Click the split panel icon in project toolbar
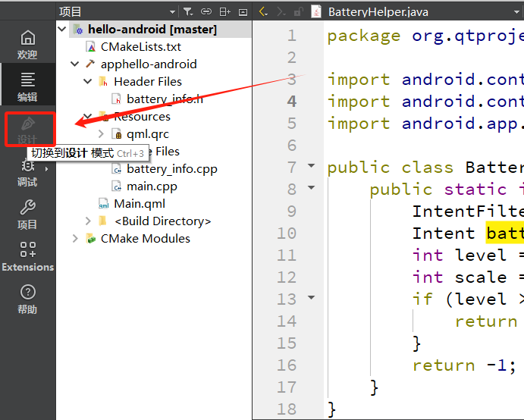 (x=226, y=11)
